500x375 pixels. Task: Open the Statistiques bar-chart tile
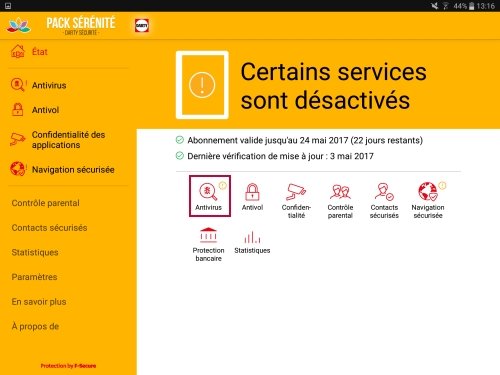coord(252,242)
